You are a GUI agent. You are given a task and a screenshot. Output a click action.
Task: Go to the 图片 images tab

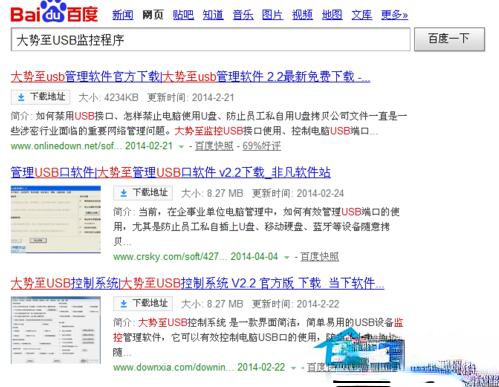click(x=272, y=15)
